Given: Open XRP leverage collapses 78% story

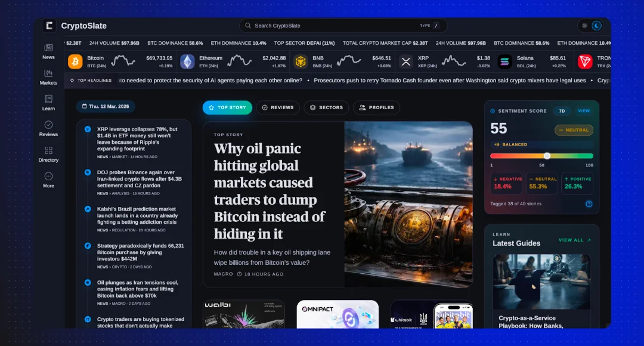Looking at the screenshot, I should point(137,139).
